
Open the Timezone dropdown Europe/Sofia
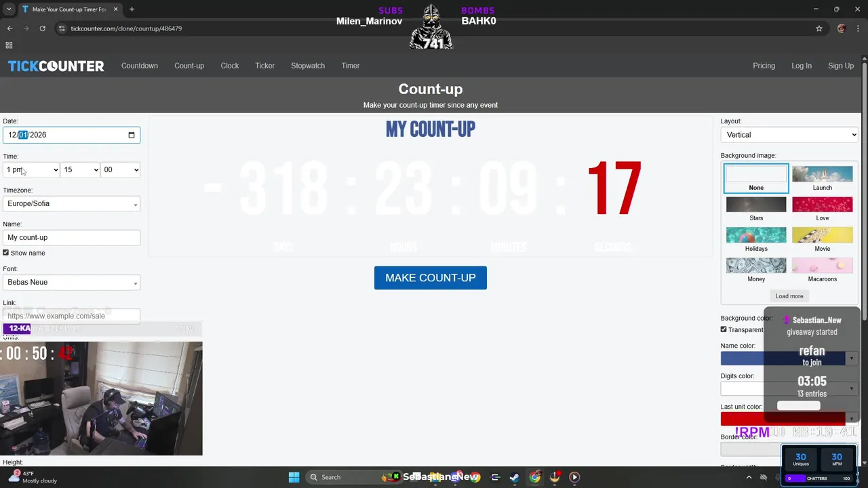coord(71,203)
